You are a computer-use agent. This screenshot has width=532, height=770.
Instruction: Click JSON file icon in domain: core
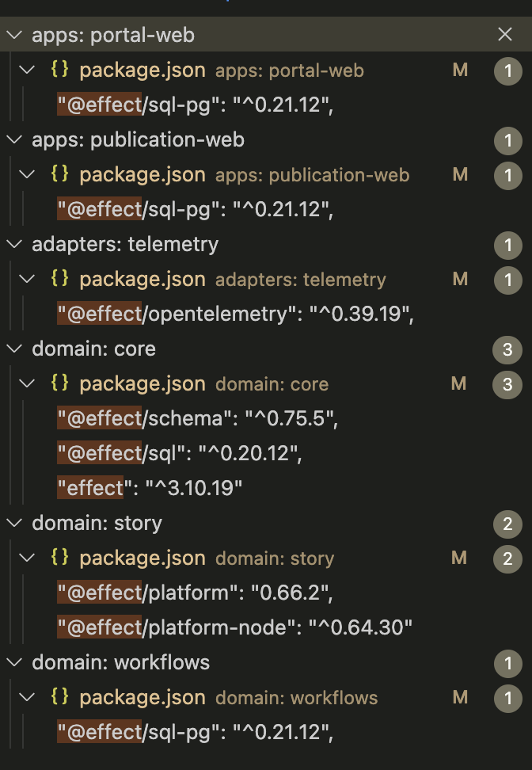(59, 383)
